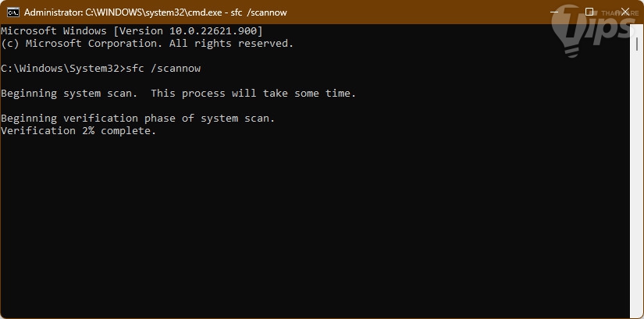The width and height of the screenshot is (644, 319).
Task: Click 'Beginning verification phase of system scan.' line
Action: [x=137, y=119]
